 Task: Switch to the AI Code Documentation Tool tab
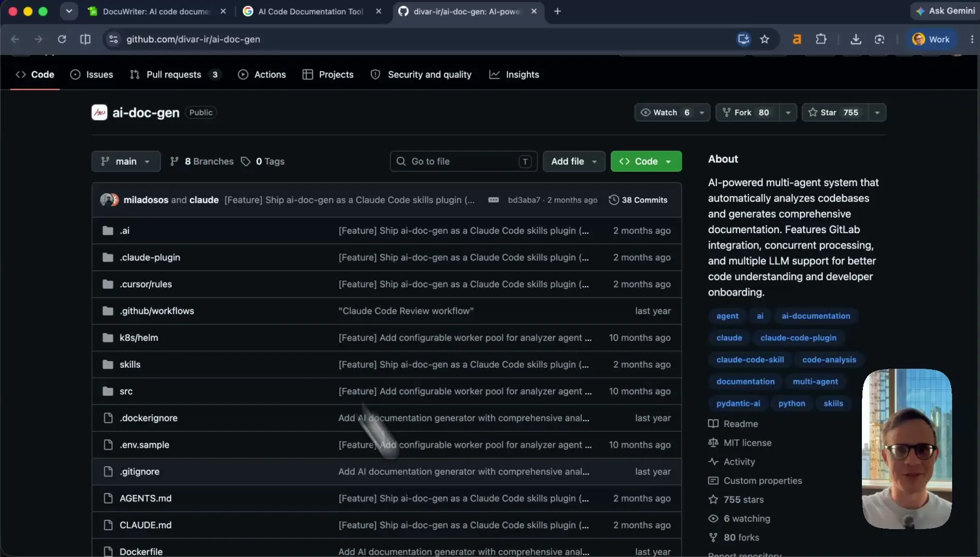click(311, 11)
